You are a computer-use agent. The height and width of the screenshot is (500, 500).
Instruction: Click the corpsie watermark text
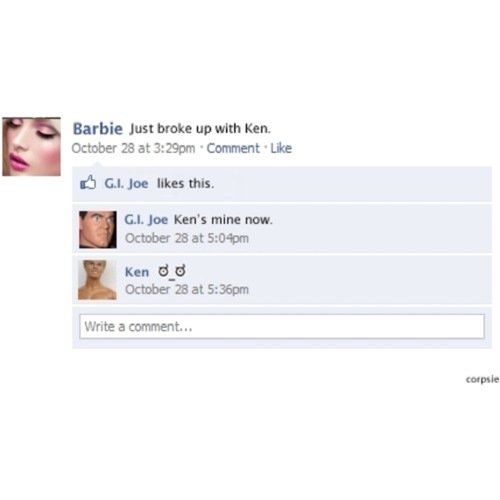click(482, 379)
